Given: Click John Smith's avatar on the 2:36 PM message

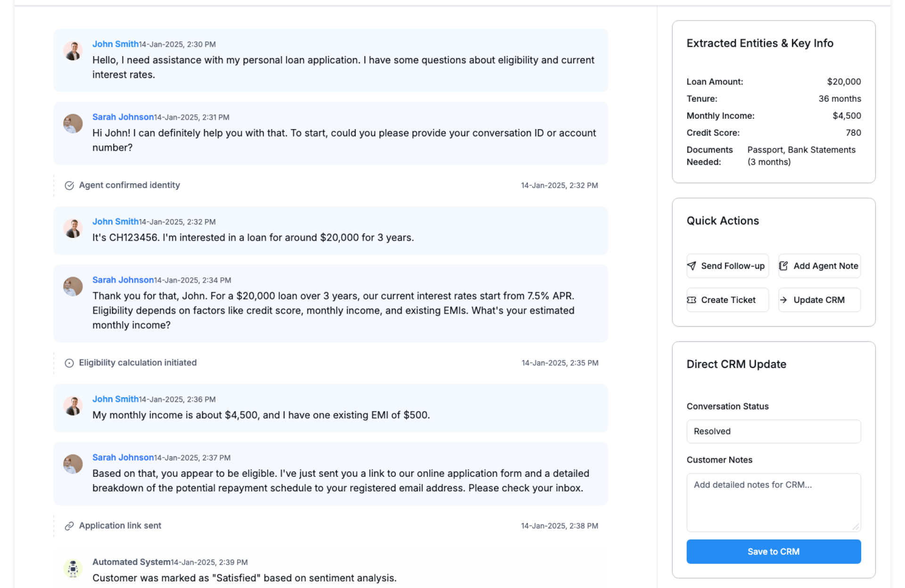Looking at the screenshot, I should [x=73, y=406].
